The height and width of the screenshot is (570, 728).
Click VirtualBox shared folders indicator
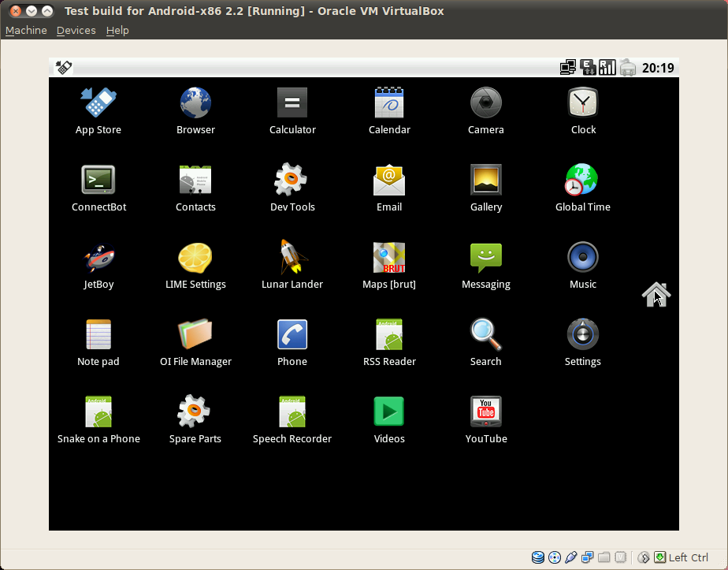coord(604,557)
